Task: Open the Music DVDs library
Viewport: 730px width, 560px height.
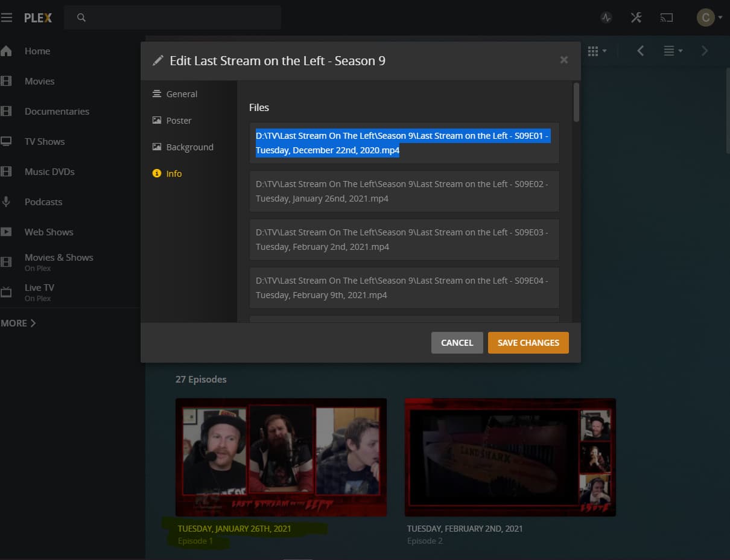Action: 49,171
